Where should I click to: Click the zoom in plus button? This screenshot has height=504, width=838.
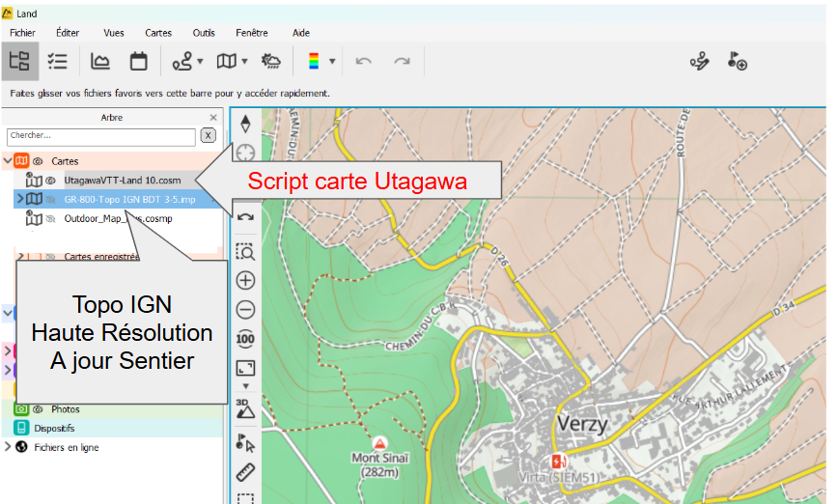(x=245, y=281)
